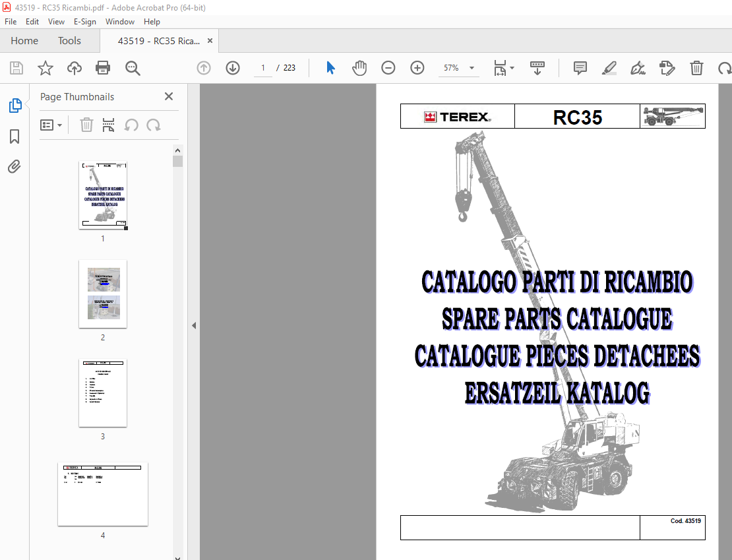Select the arrow selection tool
This screenshot has height=560, width=732.
(x=330, y=68)
